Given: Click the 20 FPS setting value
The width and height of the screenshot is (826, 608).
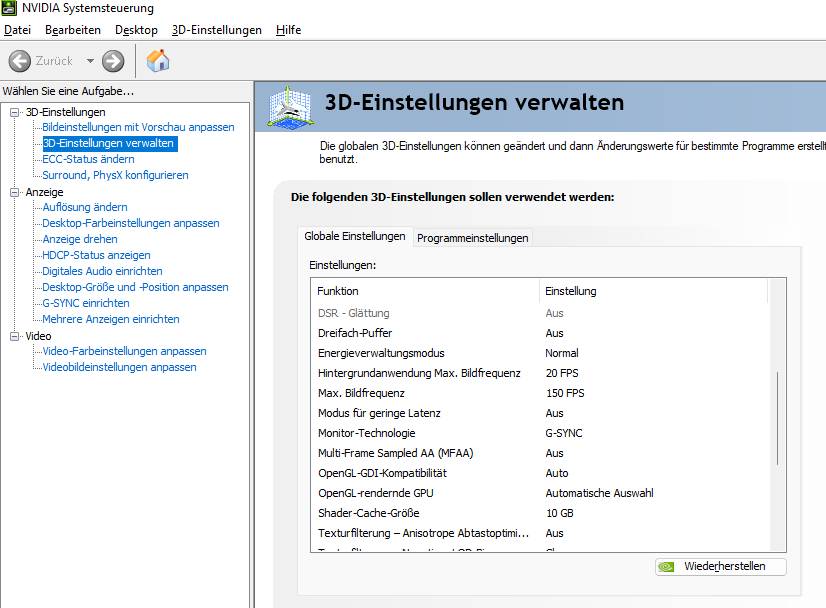Looking at the screenshot, I should click(x=562, y=373).
